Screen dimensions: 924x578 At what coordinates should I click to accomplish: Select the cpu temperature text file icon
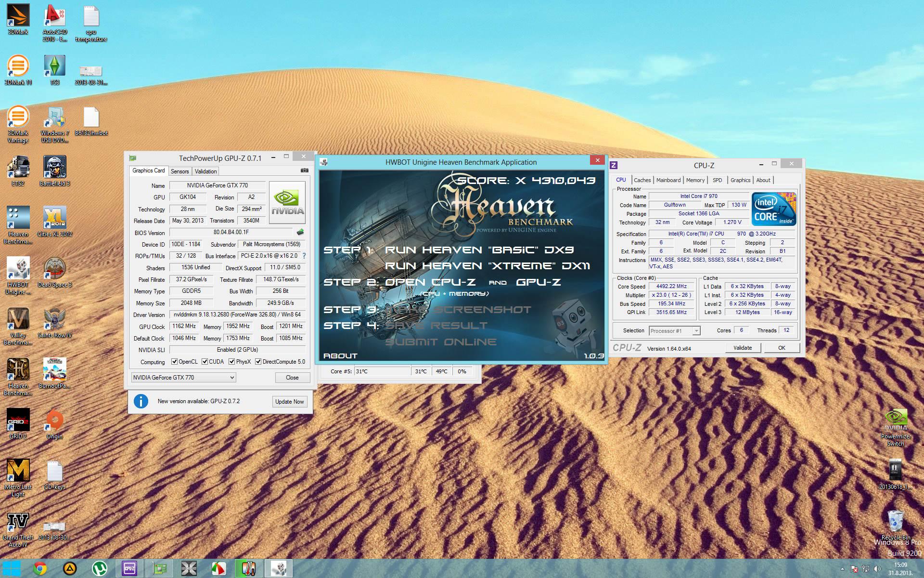pos(91,23)
